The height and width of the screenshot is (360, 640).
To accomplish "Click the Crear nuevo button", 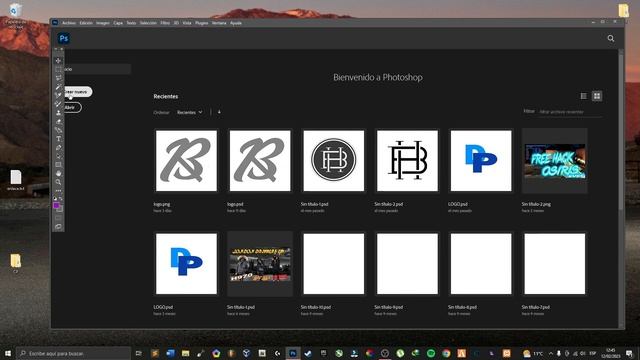I will (x=78, y=92).
